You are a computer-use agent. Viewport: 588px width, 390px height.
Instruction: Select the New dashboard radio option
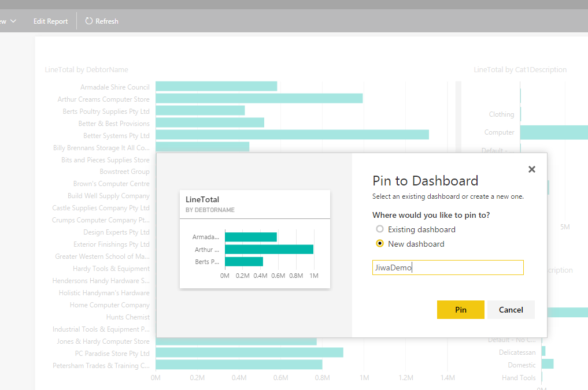380,244
